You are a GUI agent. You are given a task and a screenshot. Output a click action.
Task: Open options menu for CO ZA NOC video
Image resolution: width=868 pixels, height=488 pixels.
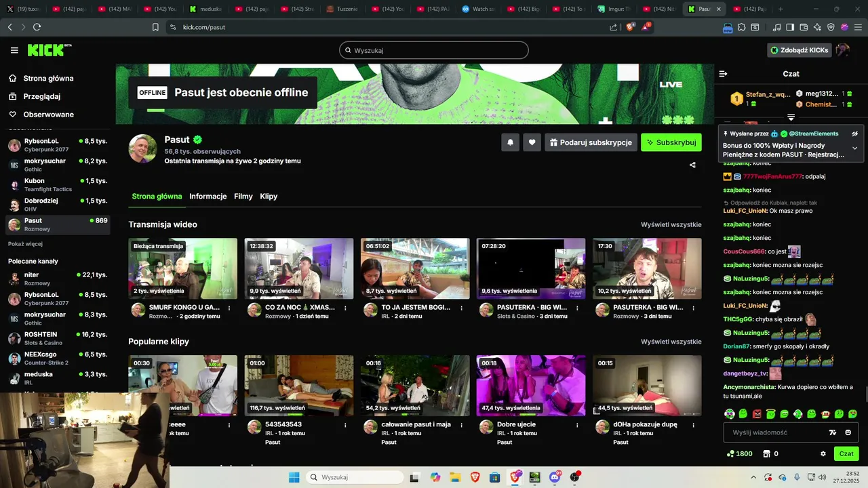click(345, 308)
